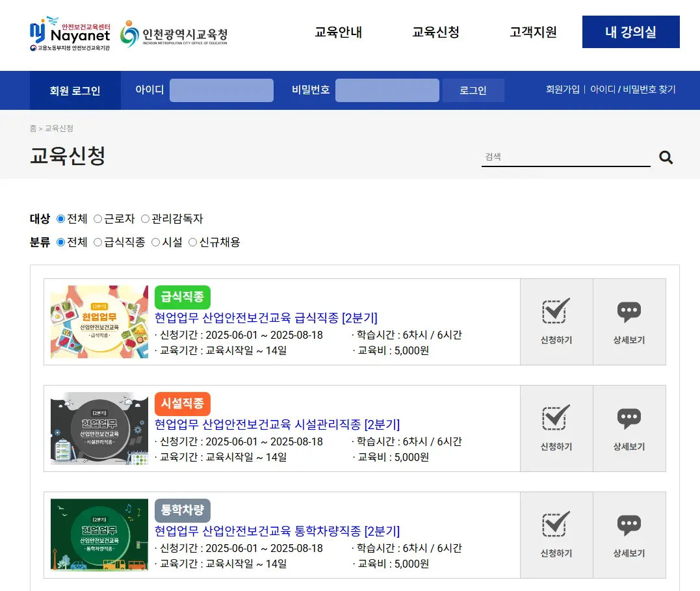Click the 홈 breadcrumb link
Image resolution: width=700 pixels, height=591 pixels.
point(32,129)
